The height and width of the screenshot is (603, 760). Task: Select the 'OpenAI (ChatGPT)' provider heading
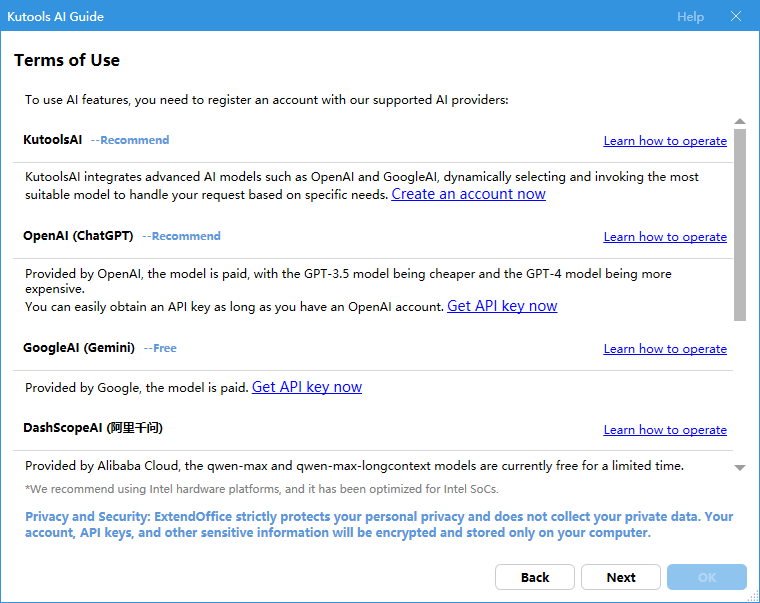[x=78, y=236]
